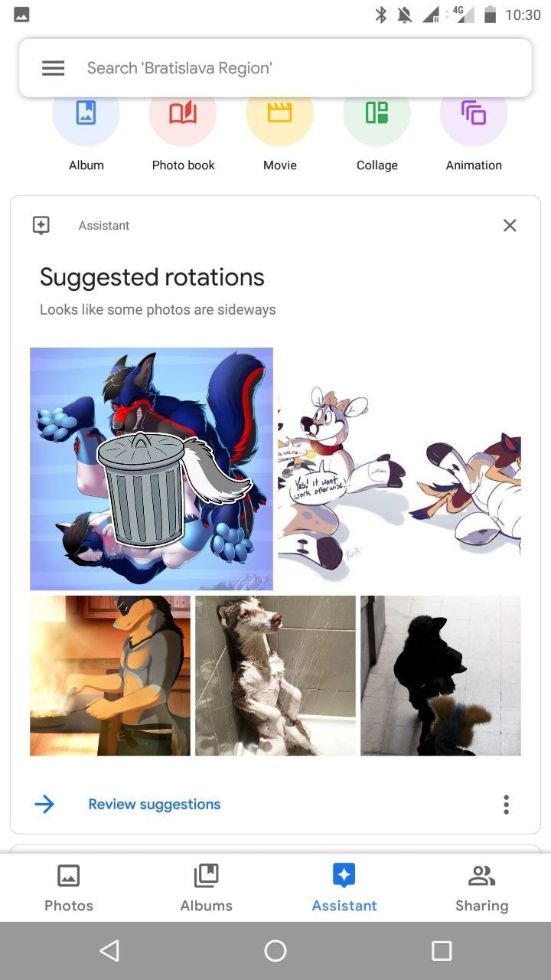This screenshot has height=980, width=551.
Task: Open Review suggestions link
Action: [155, 804]
